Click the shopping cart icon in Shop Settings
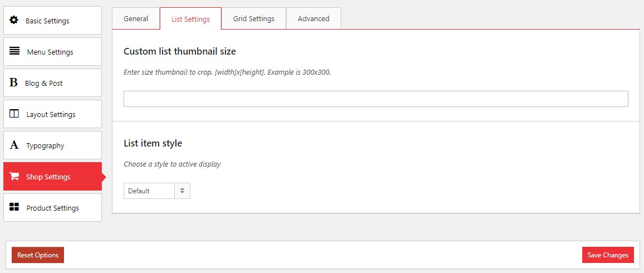This screenshot has height=273, width=644. [14, 177]
